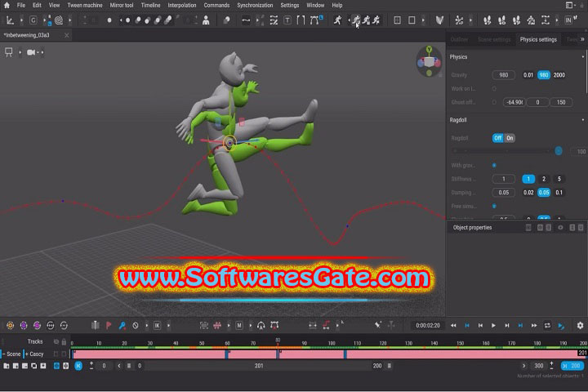
Task: Click the first running man icon
Action: (337, 20)
